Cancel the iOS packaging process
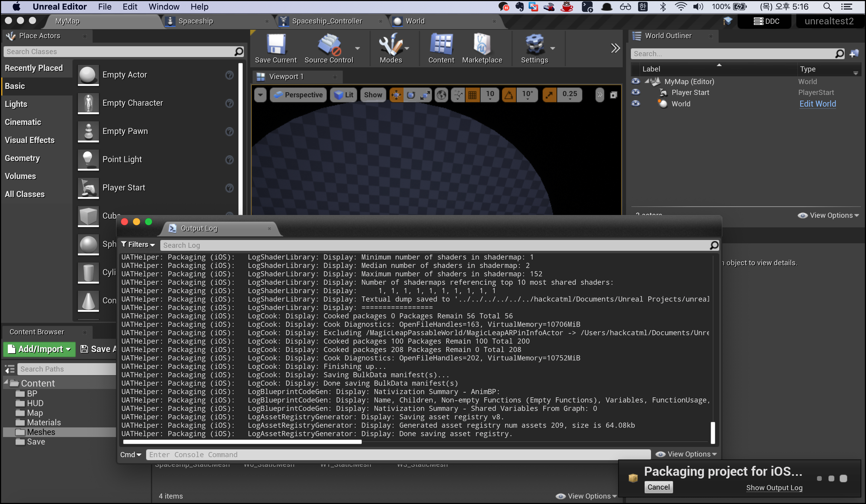 (x=658, y=487)
